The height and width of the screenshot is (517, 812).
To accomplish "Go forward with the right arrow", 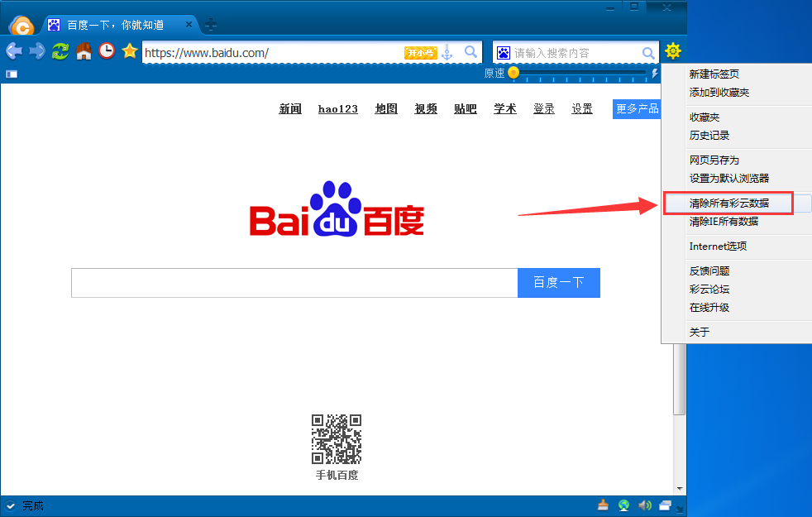I will [x=37, y=51].
